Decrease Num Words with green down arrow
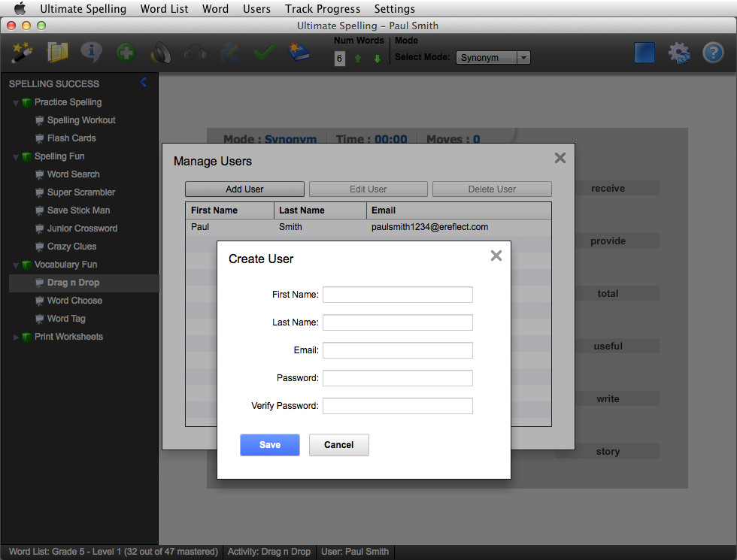The image size is (737, 560). (x=378, y=59)
